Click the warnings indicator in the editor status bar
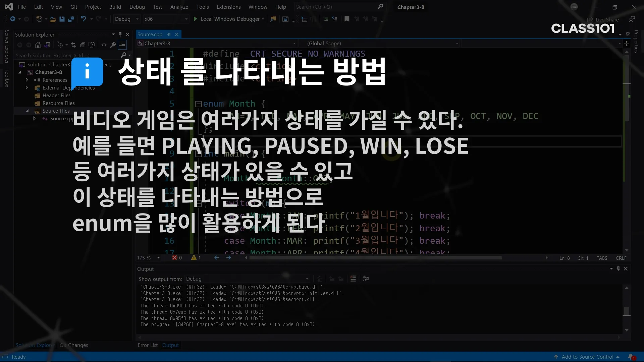Image resolution: width=644 pixels, height=362 pixels. 196,258
